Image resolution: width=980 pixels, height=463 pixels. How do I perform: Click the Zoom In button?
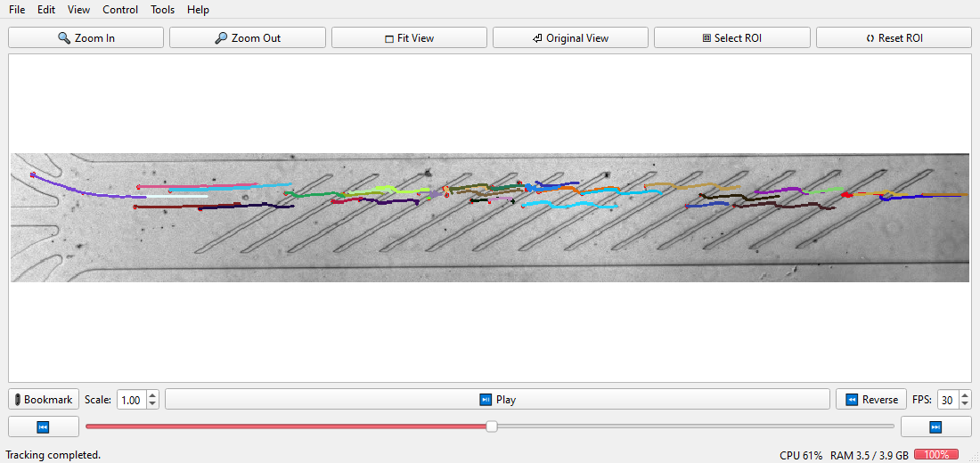(x=86, y=37)
